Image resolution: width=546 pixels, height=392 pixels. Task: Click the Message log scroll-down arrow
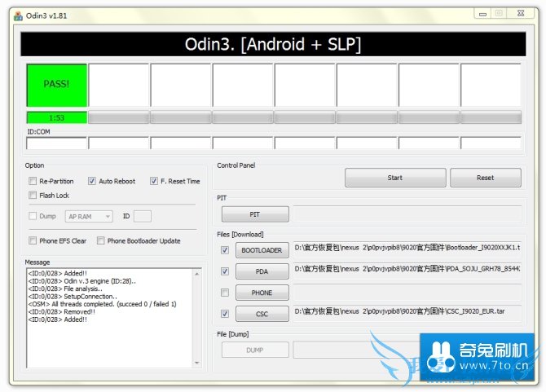197,363
